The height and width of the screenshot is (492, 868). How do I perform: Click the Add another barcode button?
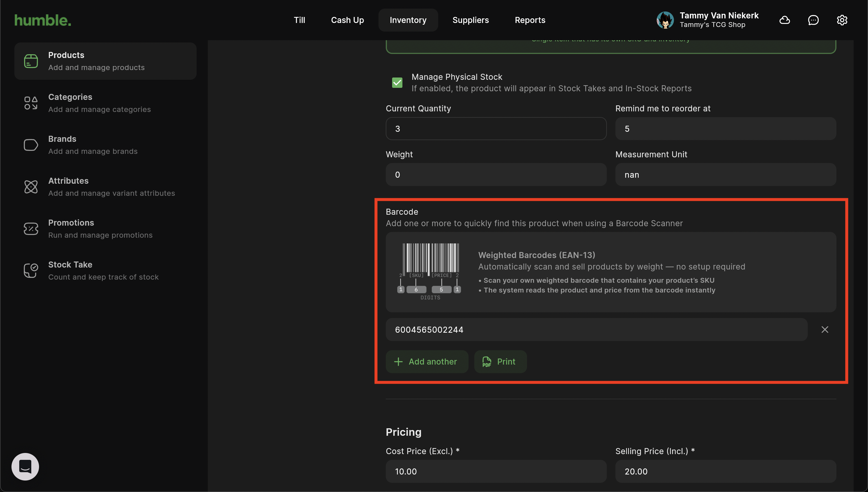(x=427, y=362)
